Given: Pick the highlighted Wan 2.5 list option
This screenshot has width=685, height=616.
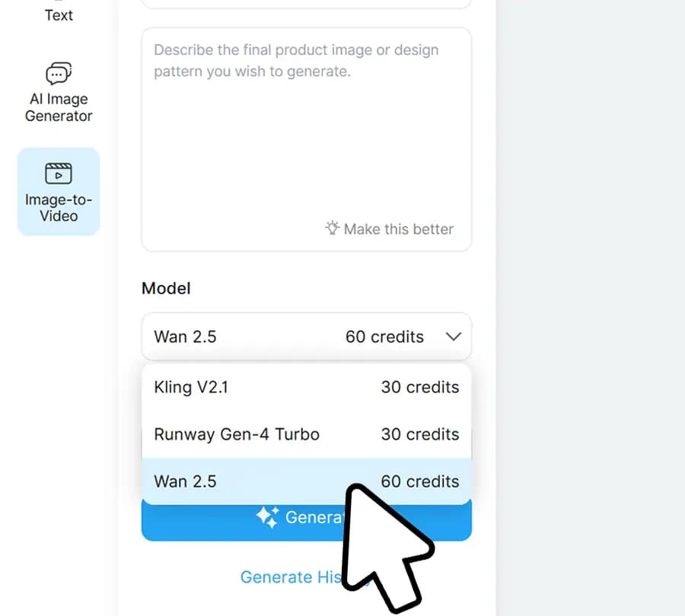Looking at the screenshot, I should click(185, 481).
